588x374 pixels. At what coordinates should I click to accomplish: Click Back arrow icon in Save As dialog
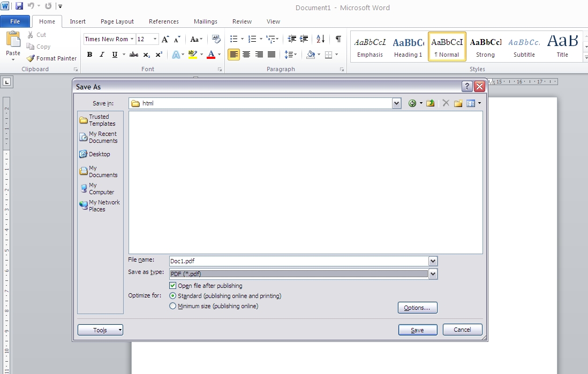tap(412, 103)
